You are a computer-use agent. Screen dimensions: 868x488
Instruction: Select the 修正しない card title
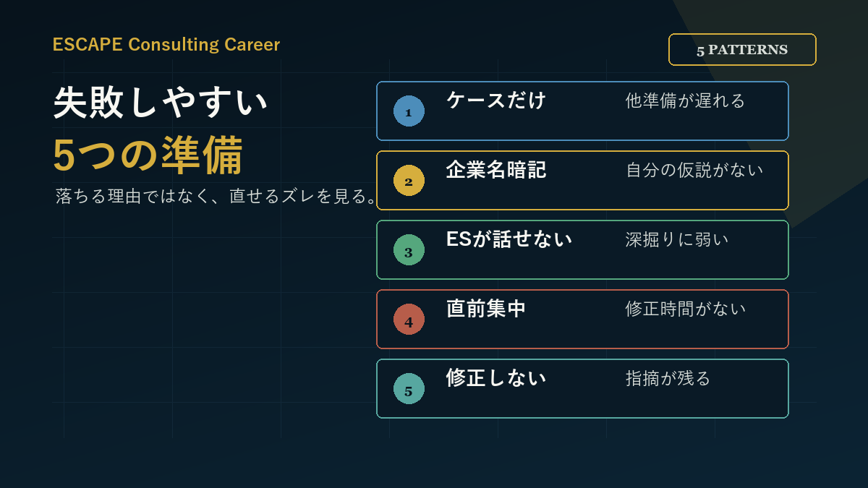click(495, 377)
